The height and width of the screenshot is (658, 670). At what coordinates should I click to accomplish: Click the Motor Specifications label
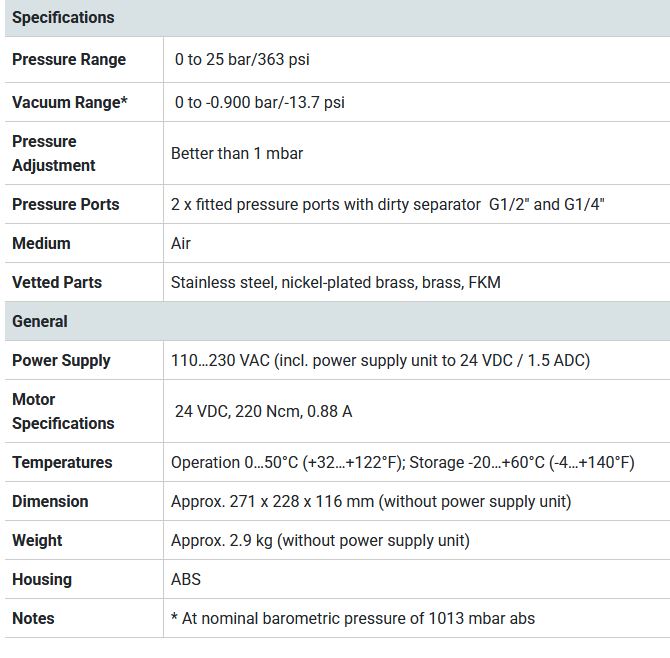[x=63, y=411]
